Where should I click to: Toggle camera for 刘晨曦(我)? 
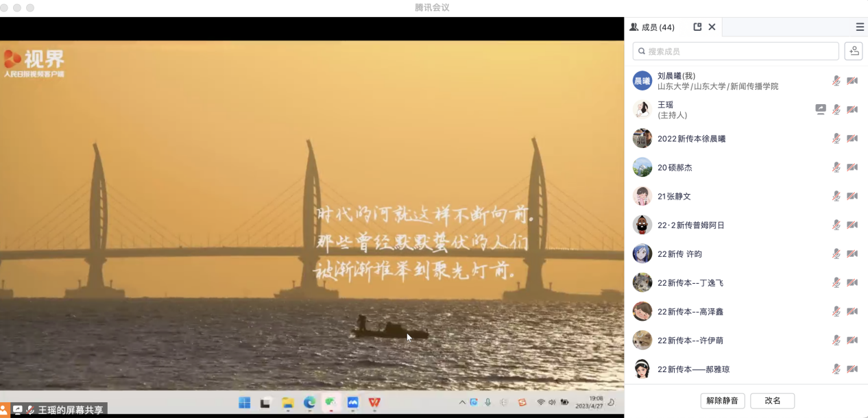pyautogui.click(x=852, y=81)
